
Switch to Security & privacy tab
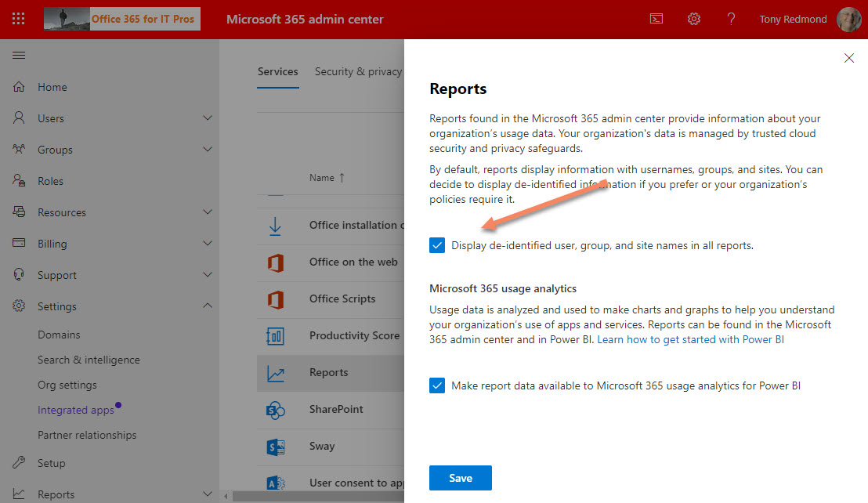[x=358, y=71]
